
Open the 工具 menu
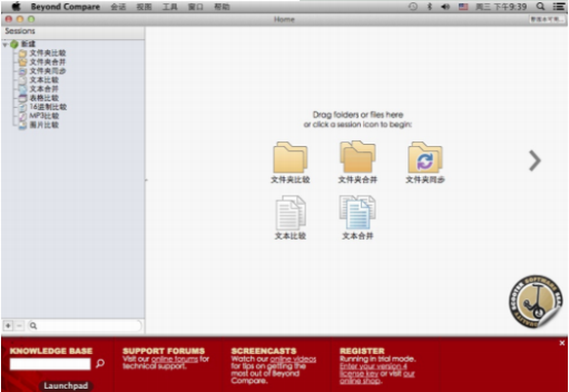tap(170, 7)
